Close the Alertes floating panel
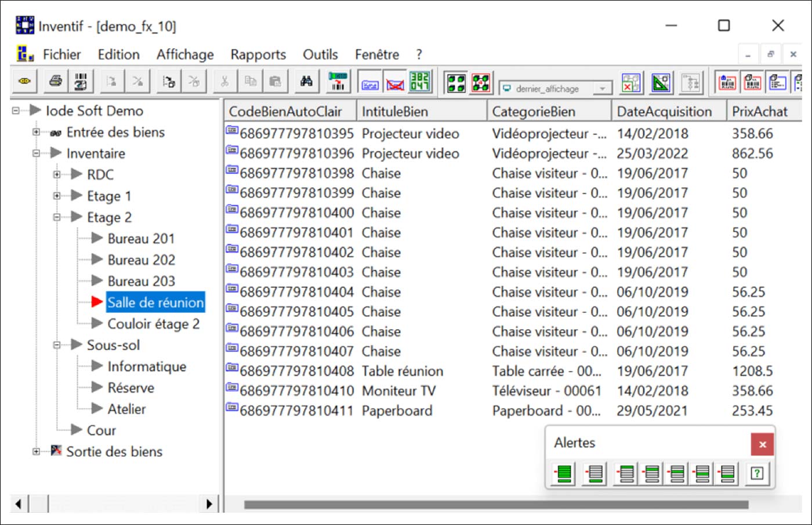Viewport: 812px width, 525px height. coord(762,444)
